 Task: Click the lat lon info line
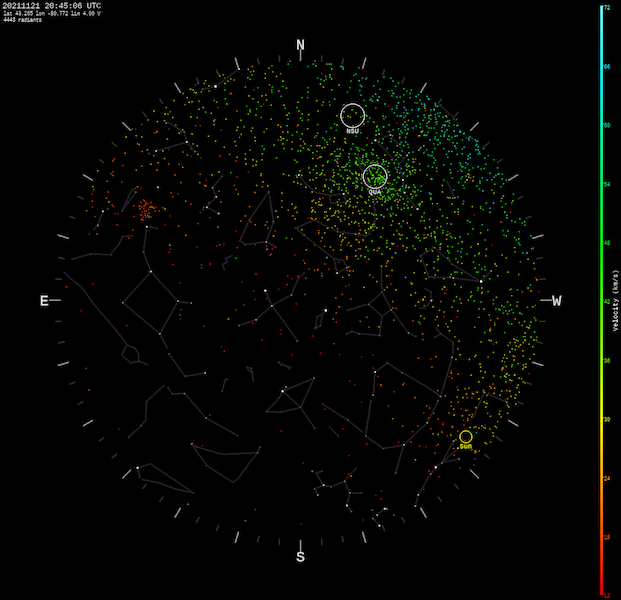click(51, 14)
